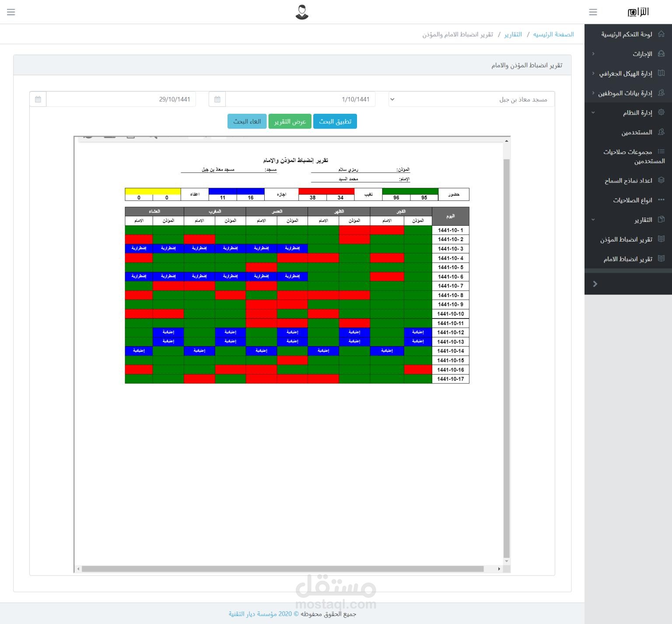Collapse the التقارير section chevron

pos(593,220)
